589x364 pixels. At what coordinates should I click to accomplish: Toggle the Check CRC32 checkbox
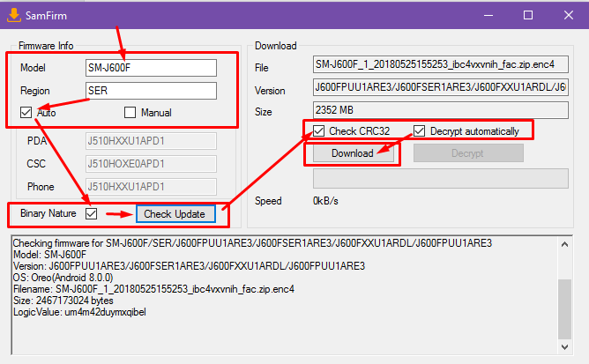point(318,131)
